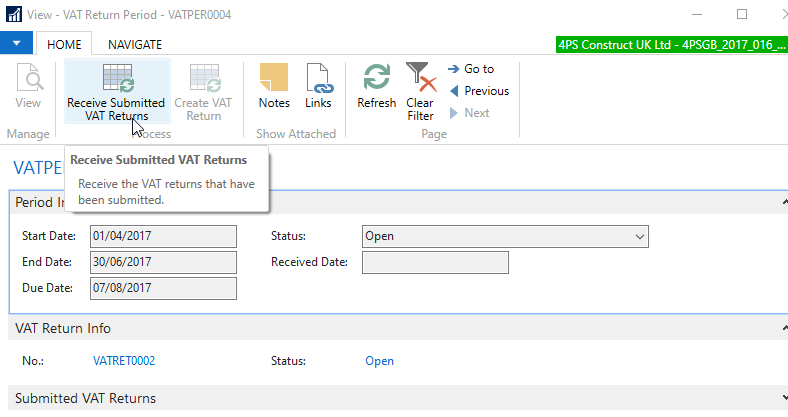
Task: Click the Received Date field
Action: pyautogui.click(x=434, y=262)
